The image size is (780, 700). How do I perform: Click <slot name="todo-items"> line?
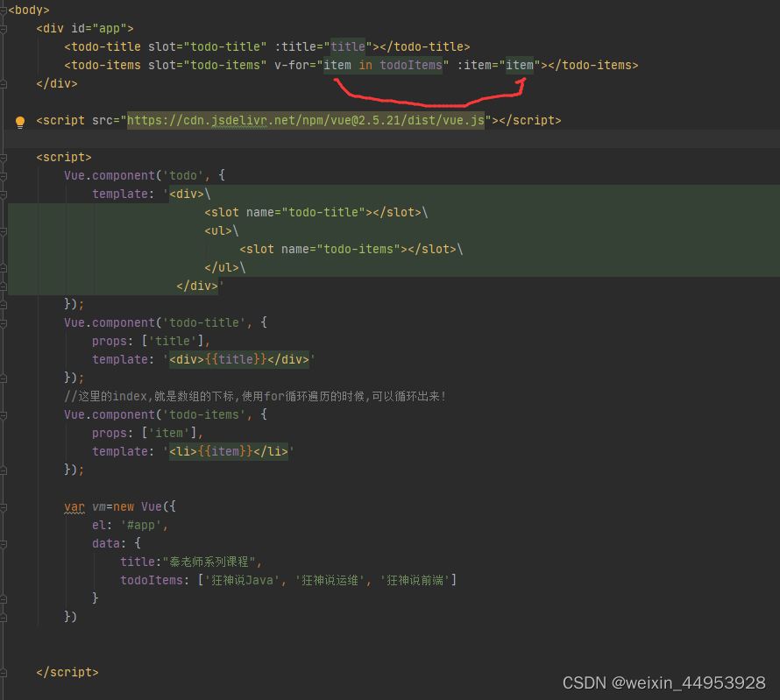(x=351, y=250)
